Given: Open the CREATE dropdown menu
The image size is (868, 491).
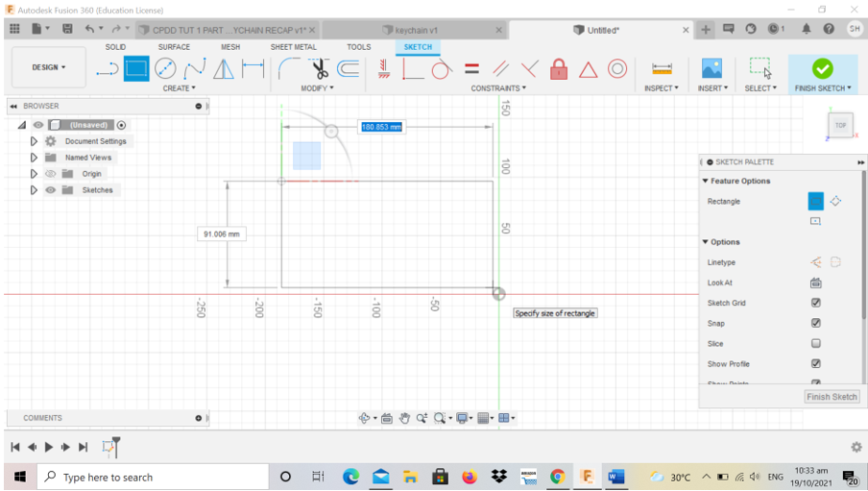Looking at the screenshot, I should tap(179, 88).
